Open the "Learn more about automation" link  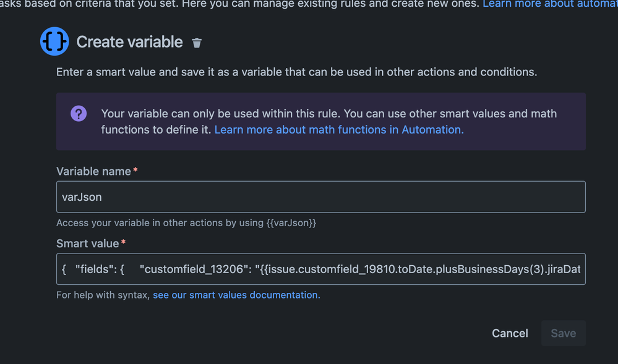tap(549, 4)
